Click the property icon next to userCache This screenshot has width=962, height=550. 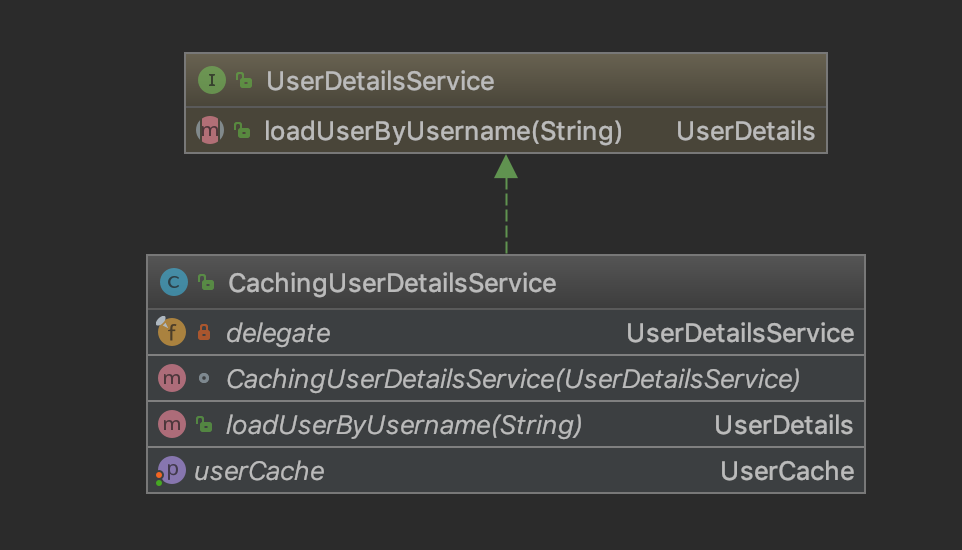point(172,471)
